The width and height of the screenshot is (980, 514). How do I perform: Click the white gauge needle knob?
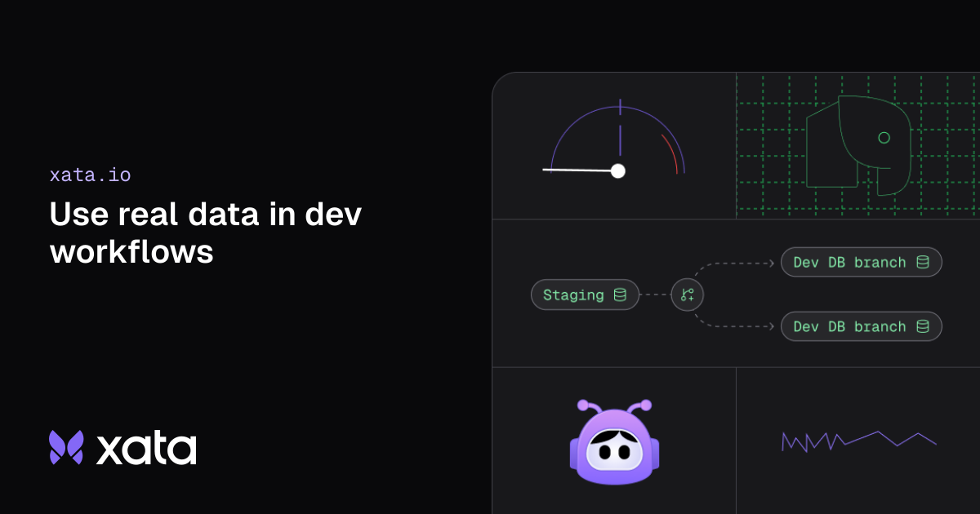click(x=618, y=171)
